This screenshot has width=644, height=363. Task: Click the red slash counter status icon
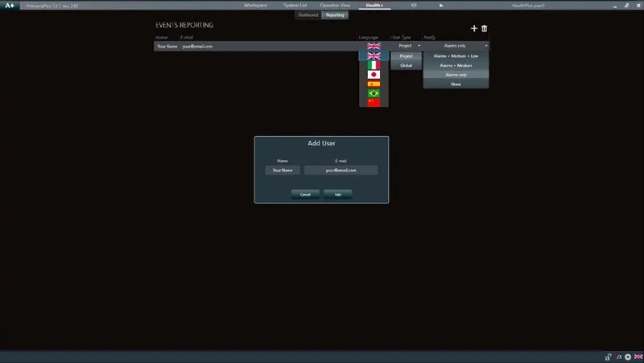[618, 357]
